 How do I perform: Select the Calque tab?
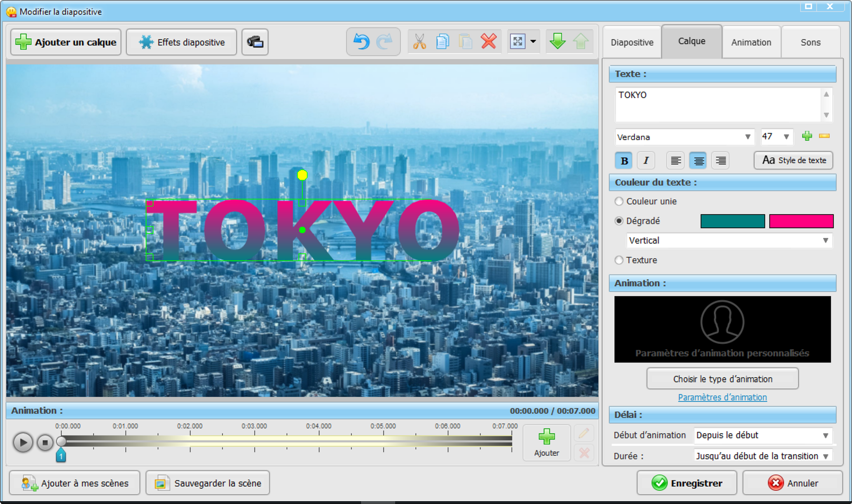(692, 41)
